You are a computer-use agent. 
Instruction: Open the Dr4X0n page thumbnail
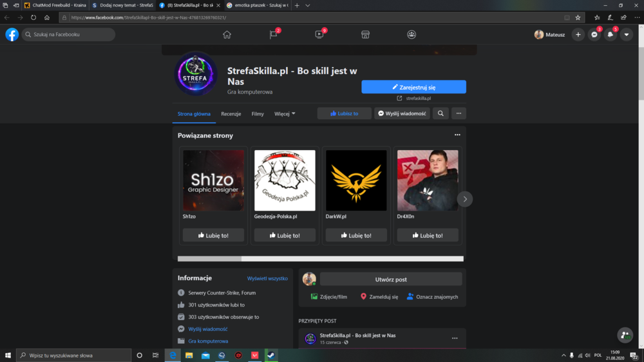pos(428,180)
